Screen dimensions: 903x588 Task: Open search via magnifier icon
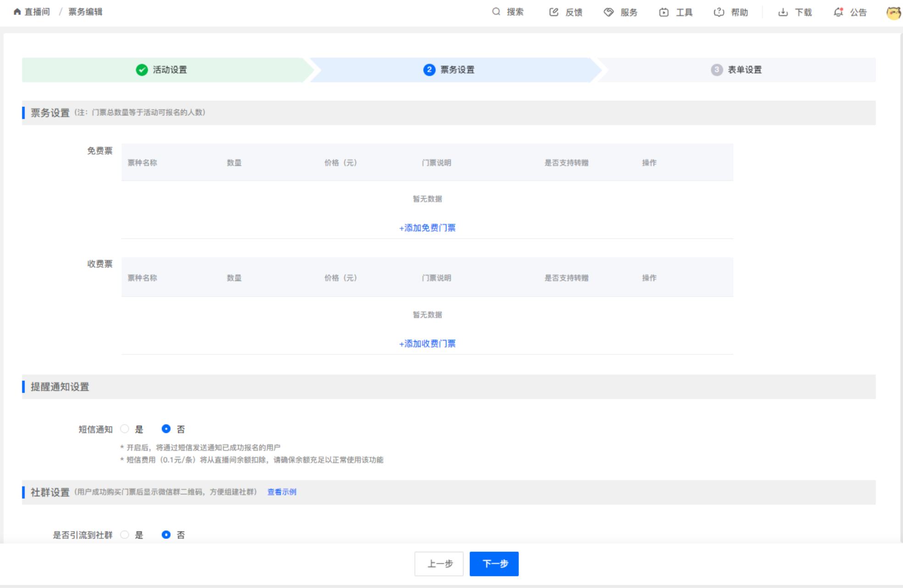(x=496, y=12)
